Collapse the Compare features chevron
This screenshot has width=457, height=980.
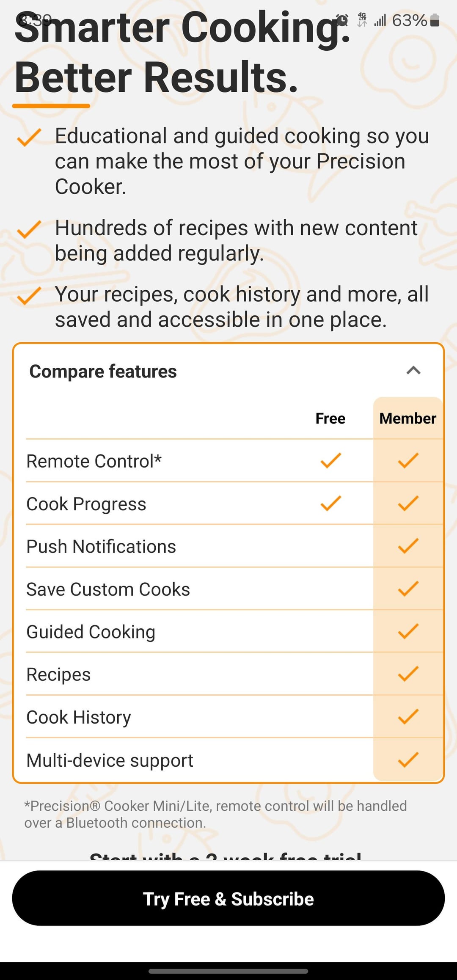413,371
